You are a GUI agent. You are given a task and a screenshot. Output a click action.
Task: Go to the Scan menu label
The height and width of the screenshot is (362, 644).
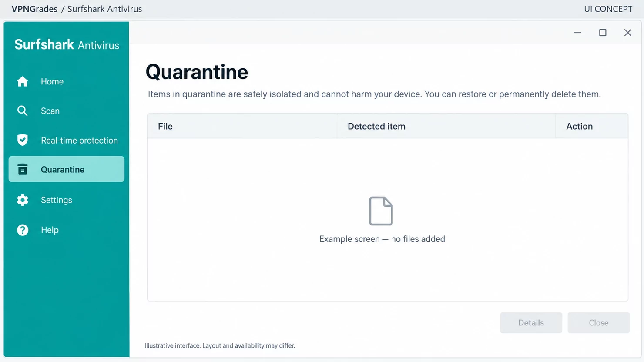click(x=50, y=111)
